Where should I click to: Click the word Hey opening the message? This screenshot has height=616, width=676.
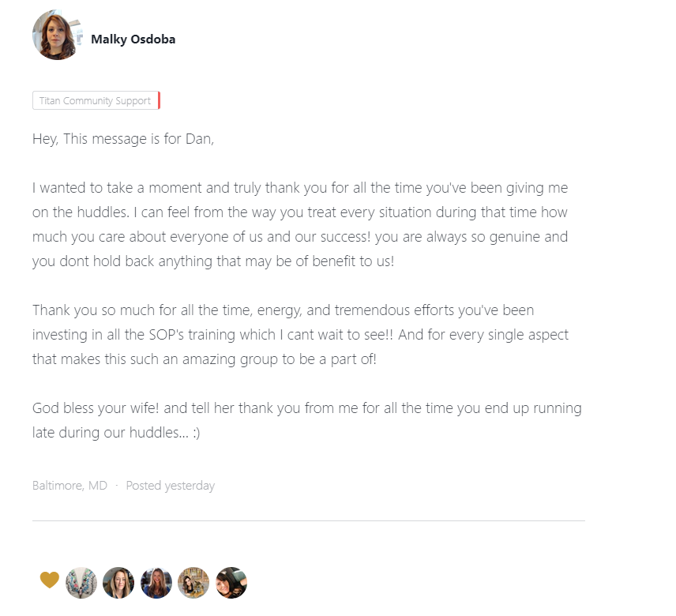(x=44, y=139)
